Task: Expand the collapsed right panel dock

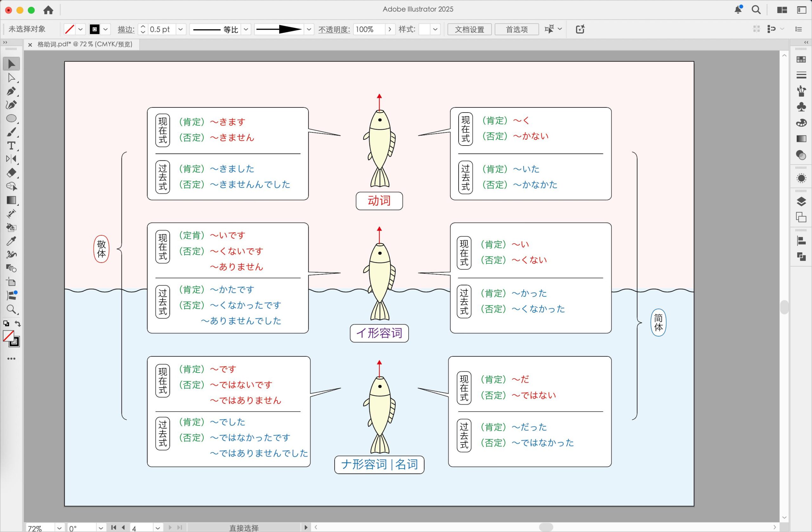Action: coord(806,42)
